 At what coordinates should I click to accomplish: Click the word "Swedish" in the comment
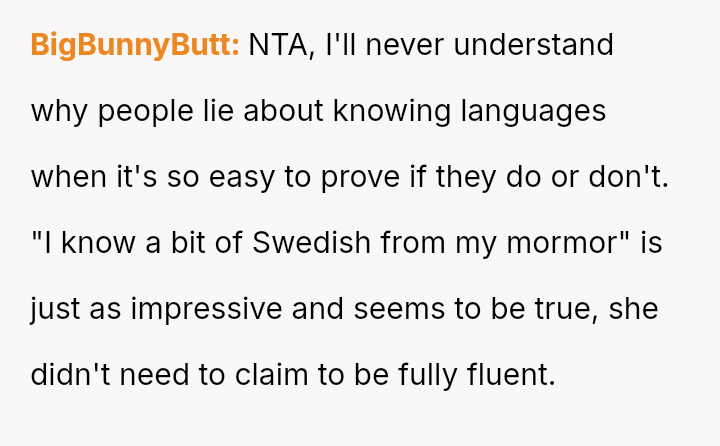click(301, 243)
